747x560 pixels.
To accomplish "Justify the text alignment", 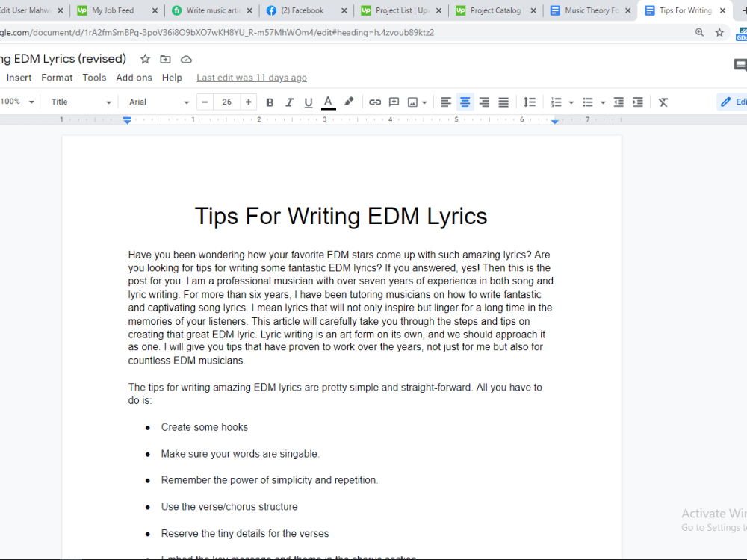I will [x=503, y=102].
